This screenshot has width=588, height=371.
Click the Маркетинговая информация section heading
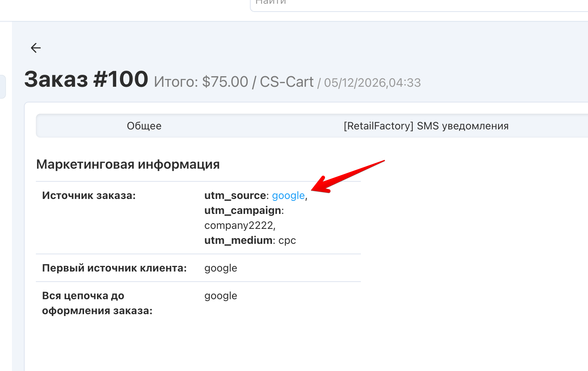pos(128,164)
